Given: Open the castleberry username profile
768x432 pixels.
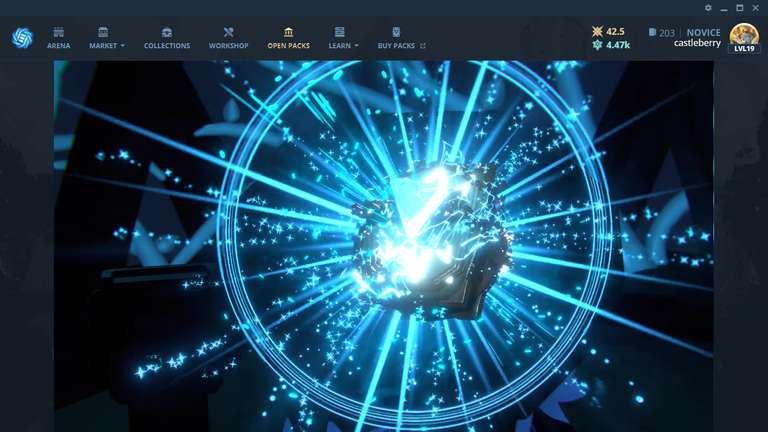Looking at the screenshot, I should tap(697, 43).
